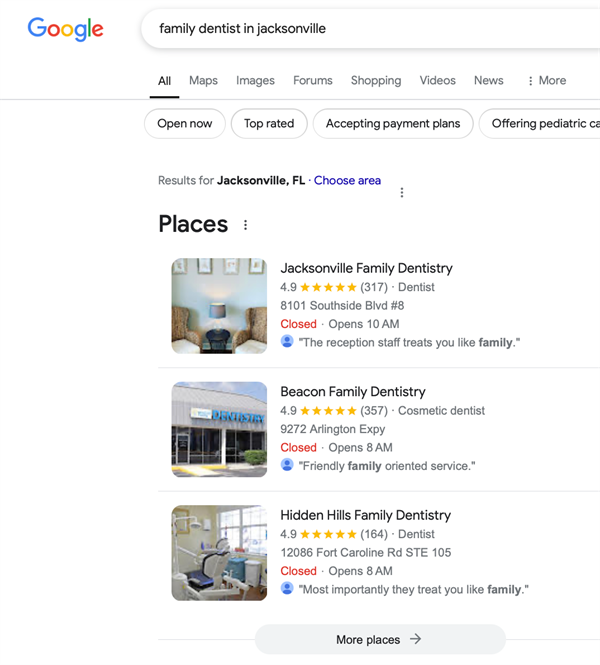Click reviewer avatar icon under Hidden Hills listing
Screen dimensions: 600x665
click(287, 589)
